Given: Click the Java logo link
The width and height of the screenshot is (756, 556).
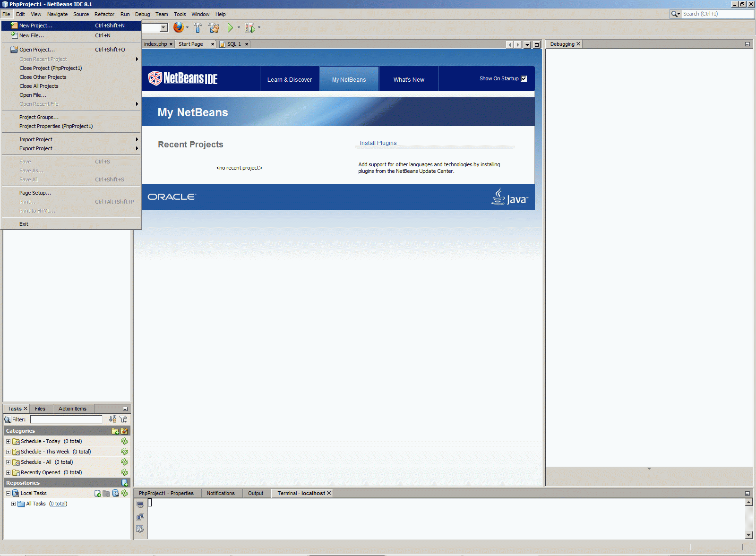Looking at the screenshot, I should (x=510, y=197).
